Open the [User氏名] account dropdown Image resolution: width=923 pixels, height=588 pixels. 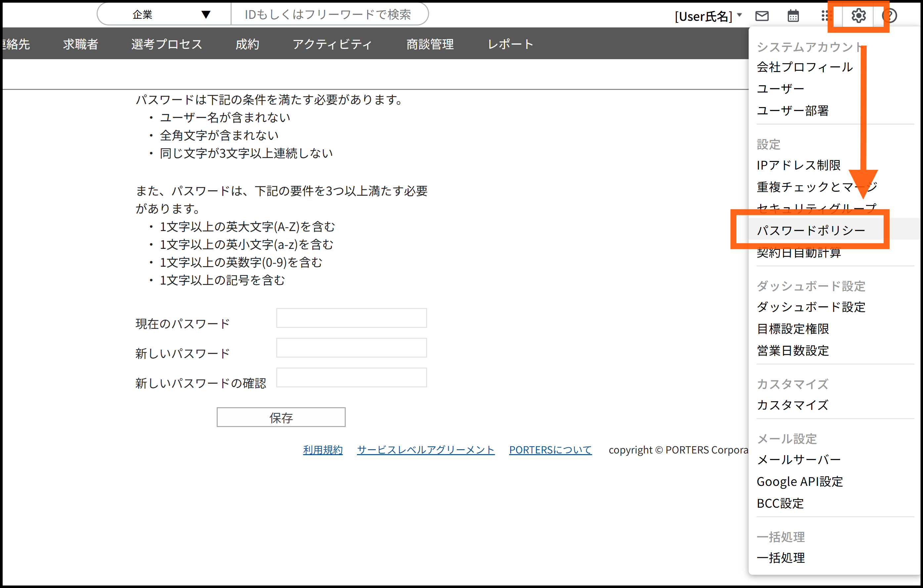click(x=708, y=16)
